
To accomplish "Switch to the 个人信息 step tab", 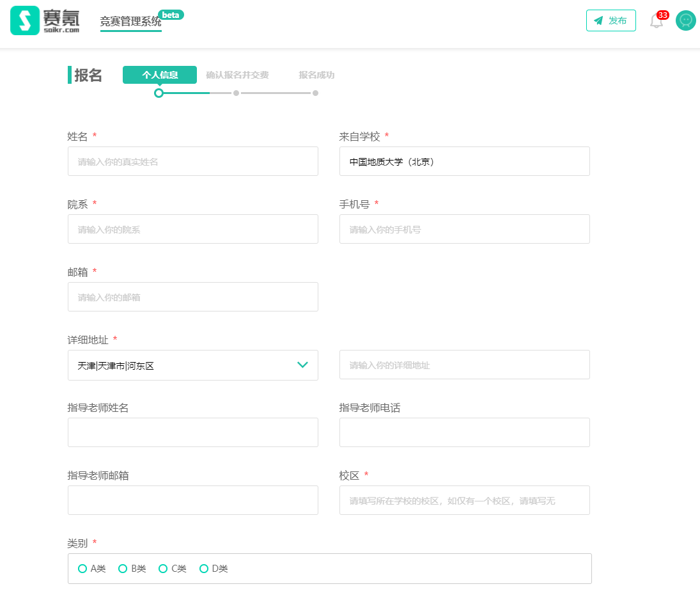I will coord(160,75).
